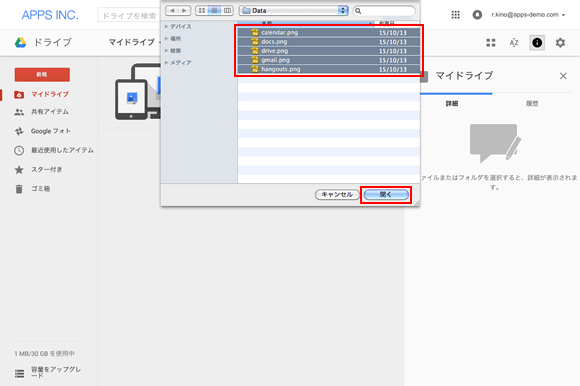
Task: Open Drive settings gear icon
Action: [560, 43]
